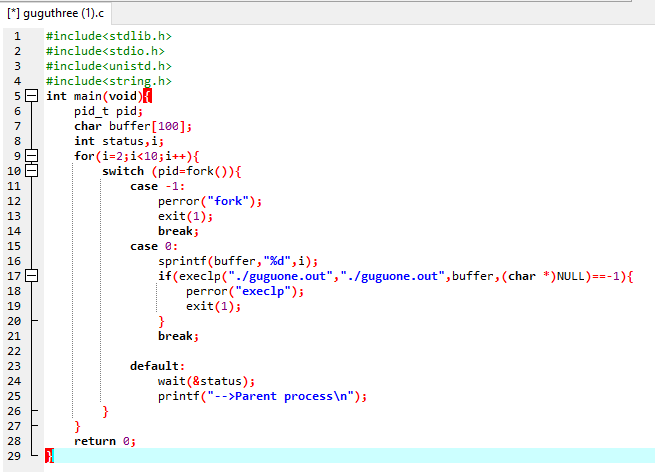
Task: Select the guguthree (1).c file tab
Action: [56, 13]
